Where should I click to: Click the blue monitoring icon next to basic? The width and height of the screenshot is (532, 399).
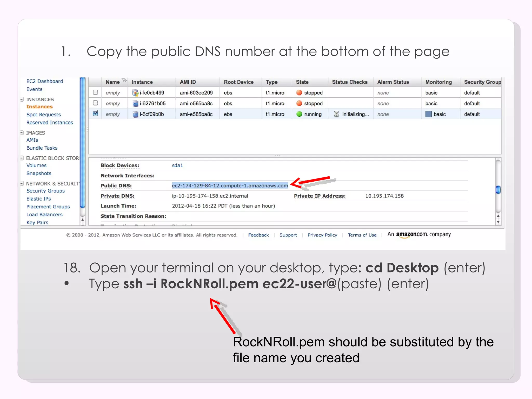429,114
